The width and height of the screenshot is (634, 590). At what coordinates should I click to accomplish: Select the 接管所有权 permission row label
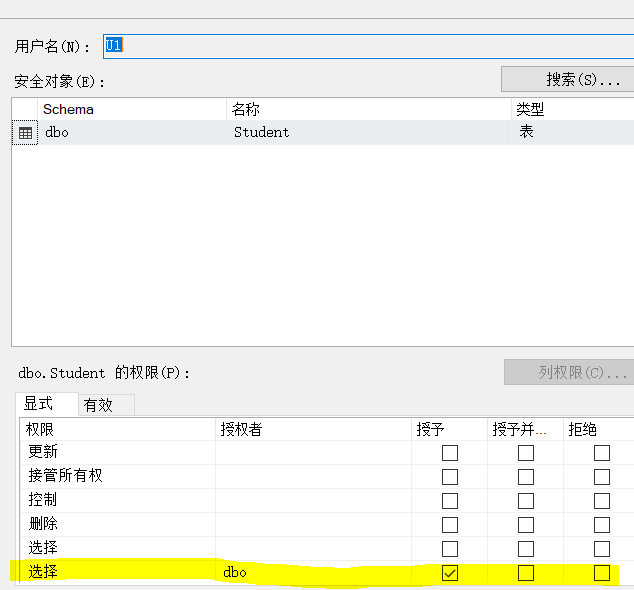tap(66, 476)
